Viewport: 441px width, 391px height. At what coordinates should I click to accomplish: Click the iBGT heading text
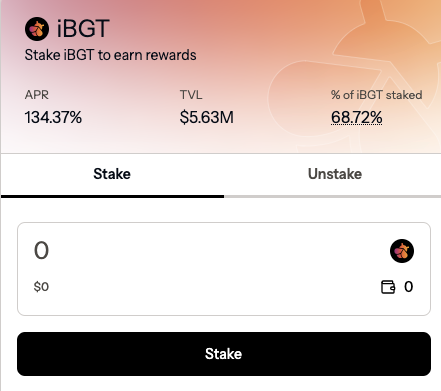pos(83,29)
